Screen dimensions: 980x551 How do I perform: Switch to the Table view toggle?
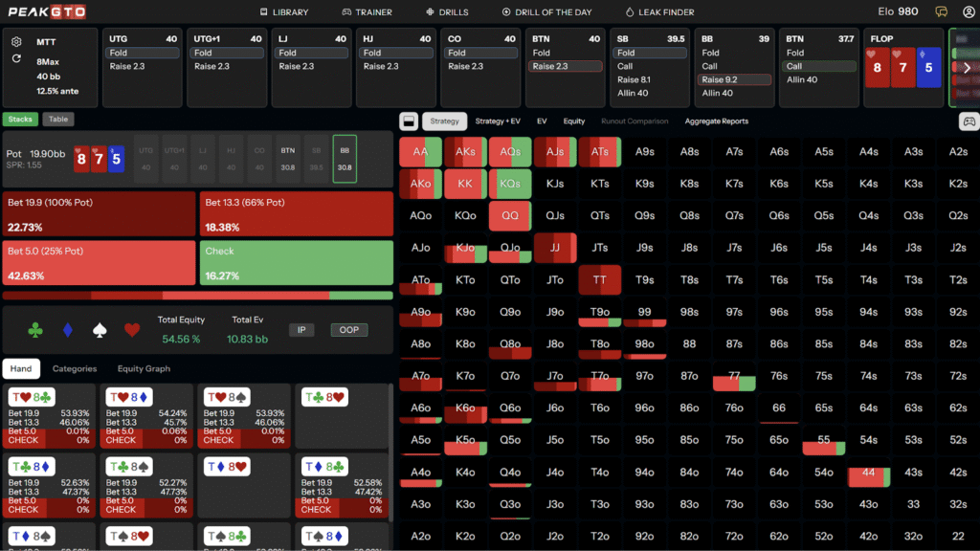[x=58, y=120]
